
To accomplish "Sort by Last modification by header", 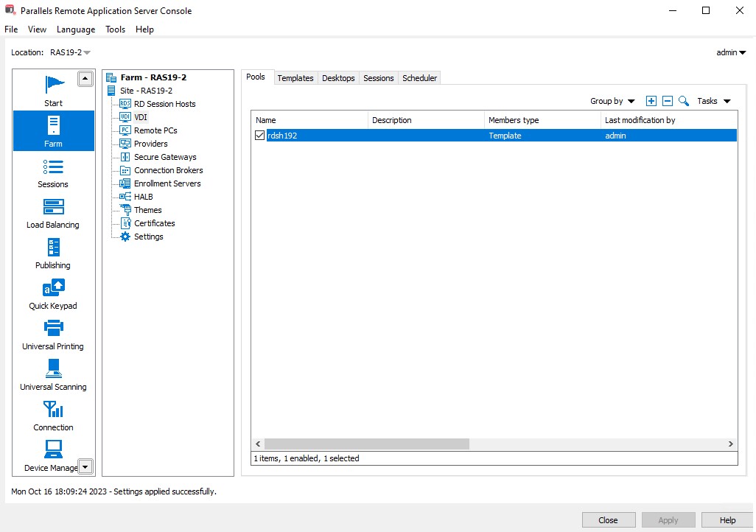I will (669, 120).
